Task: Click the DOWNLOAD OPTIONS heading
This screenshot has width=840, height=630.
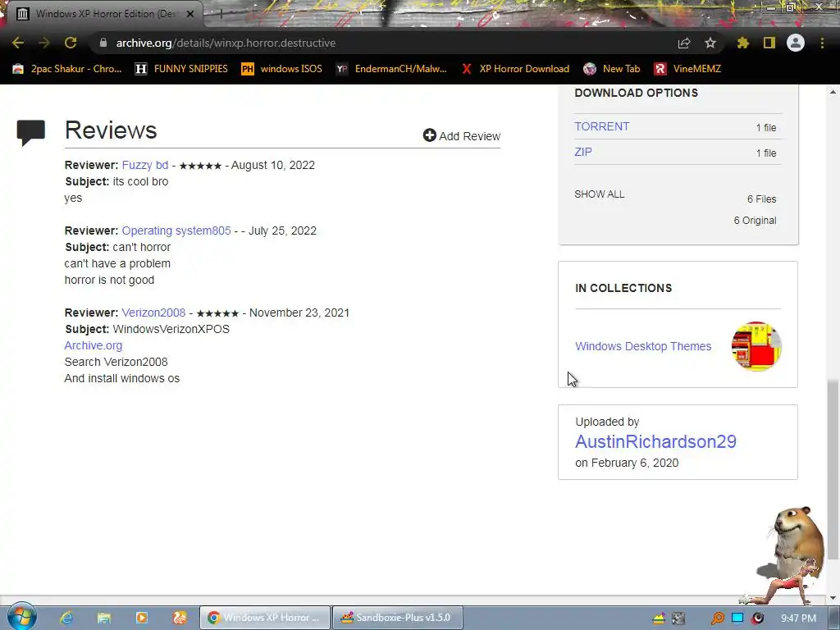Action: pos(636,93)
